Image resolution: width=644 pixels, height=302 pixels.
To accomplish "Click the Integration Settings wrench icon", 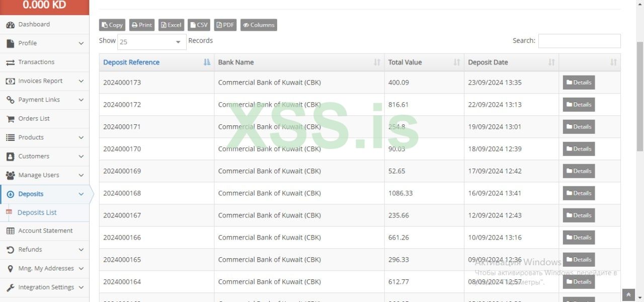I will pyautogui.click(x=10, y=287).
